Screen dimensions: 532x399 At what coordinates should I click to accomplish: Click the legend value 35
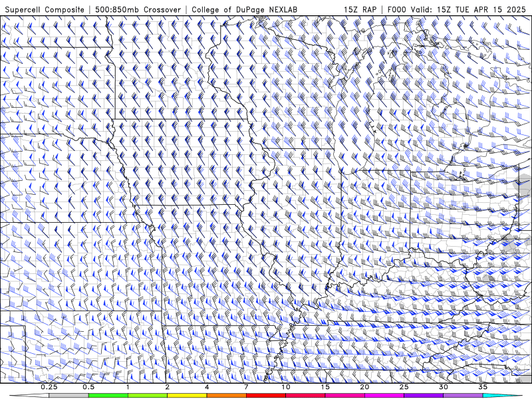click(x=483, y=387)
